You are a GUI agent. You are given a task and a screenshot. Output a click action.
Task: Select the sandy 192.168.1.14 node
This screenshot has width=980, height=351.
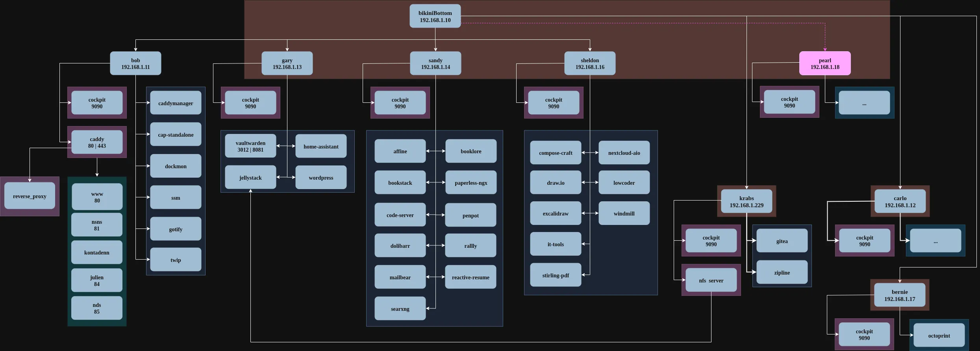[x=435, y=63]
